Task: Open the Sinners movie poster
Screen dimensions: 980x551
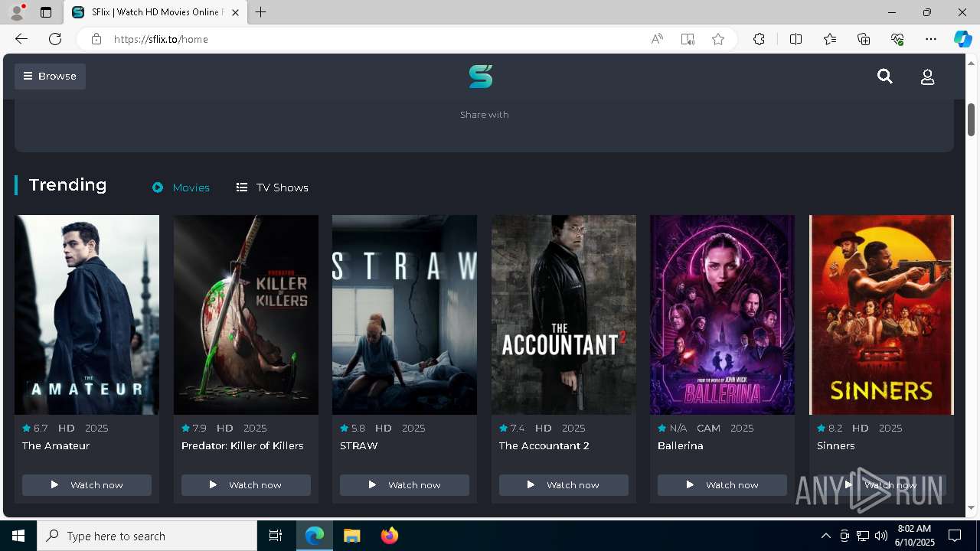Action: pos(881,315)
